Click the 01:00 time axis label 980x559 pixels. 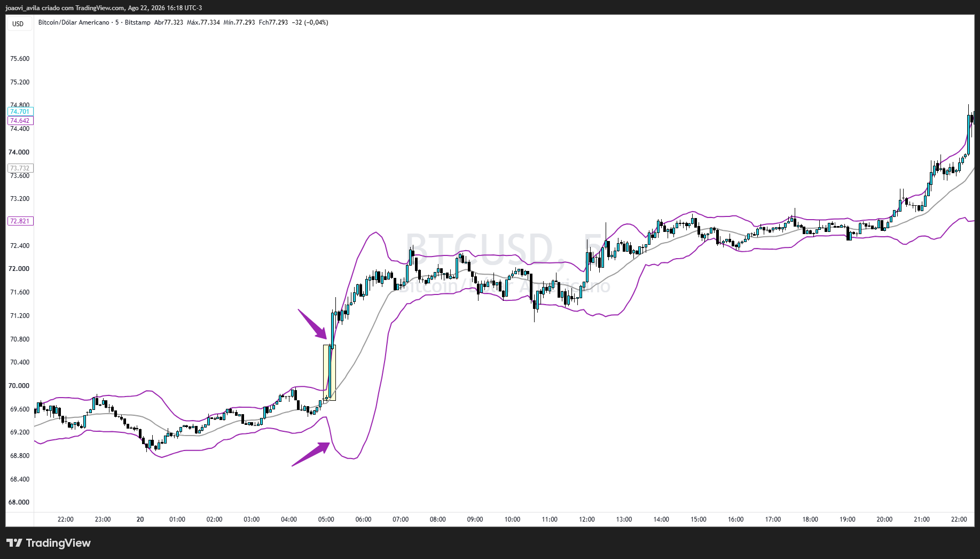tap(177, 519)
